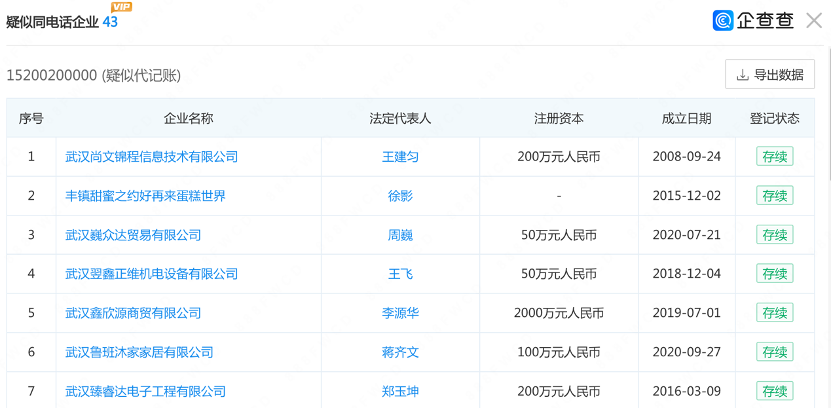This screenshot has width=832, height=408.
Task: Close the dialog with the X icon
Action: pyautogui.click(x=814, y=21)
